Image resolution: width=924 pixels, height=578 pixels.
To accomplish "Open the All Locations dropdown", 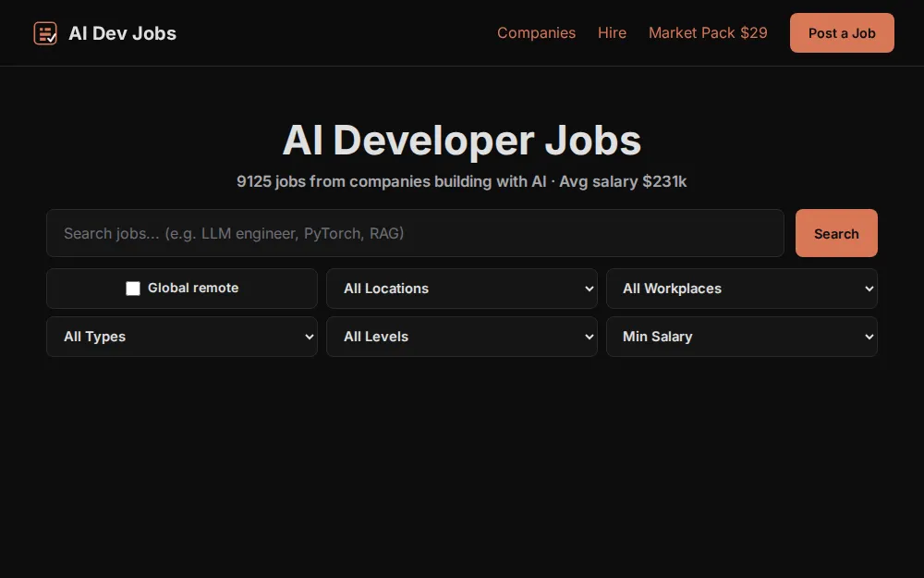I will click(x=461, y=289).
